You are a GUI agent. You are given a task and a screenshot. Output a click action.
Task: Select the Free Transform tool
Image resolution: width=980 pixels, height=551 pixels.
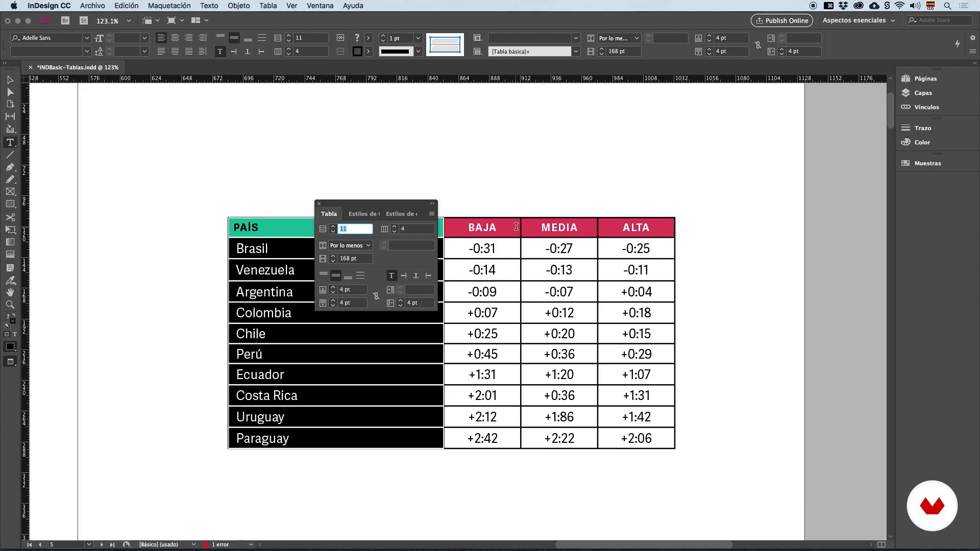(10, 230)
